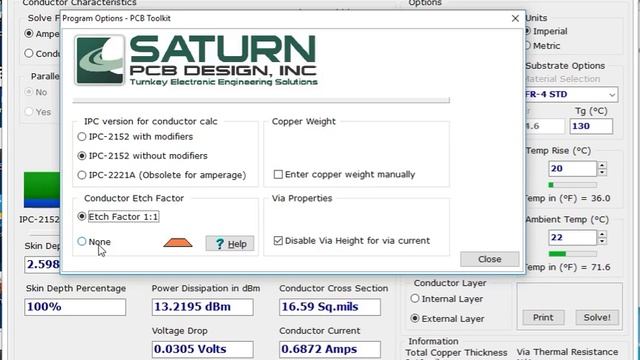
Task: Click Power Dissipation field 13.2195 dBm
Action: pos(202,307)
